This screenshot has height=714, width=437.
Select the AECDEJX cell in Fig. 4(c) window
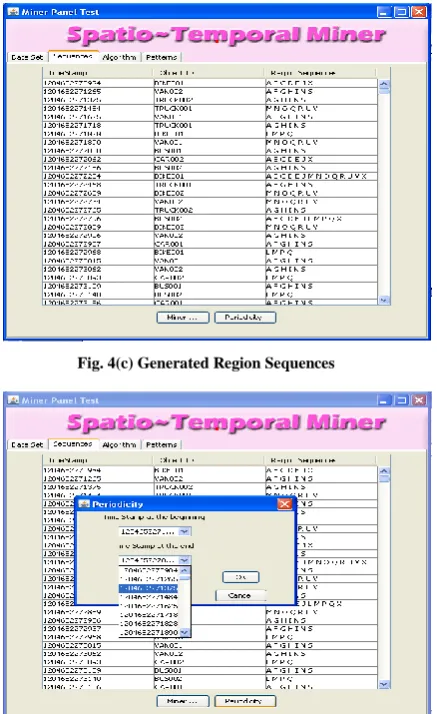(x=321, y=159)
